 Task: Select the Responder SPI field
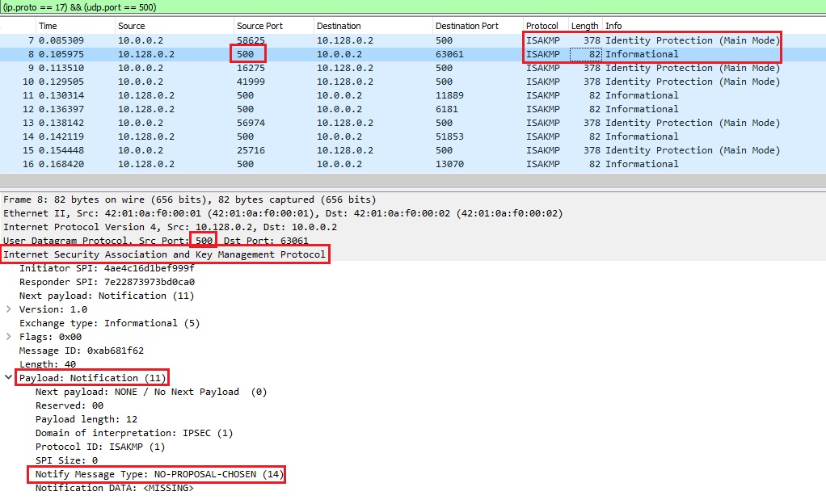pos(107,282)
